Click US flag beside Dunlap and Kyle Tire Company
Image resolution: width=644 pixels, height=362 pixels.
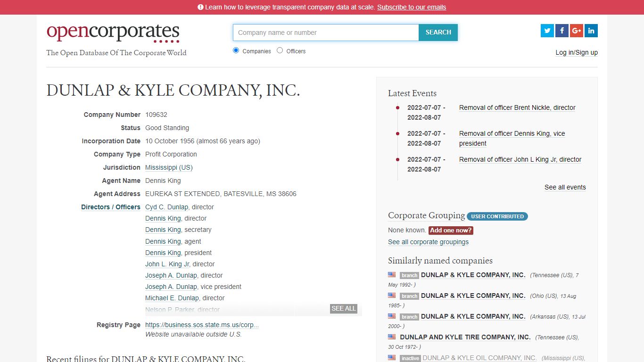tap(392, 337)
